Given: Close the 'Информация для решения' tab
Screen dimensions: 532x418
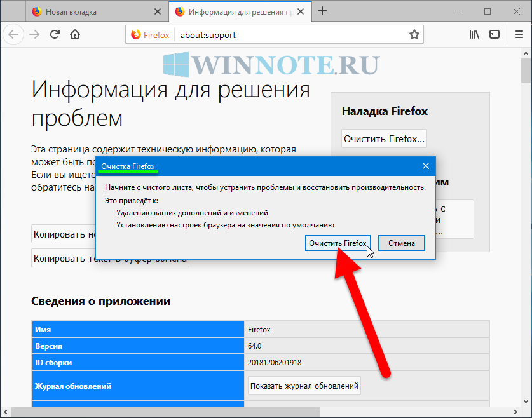Looking at the screenshot, I should 300,11.
